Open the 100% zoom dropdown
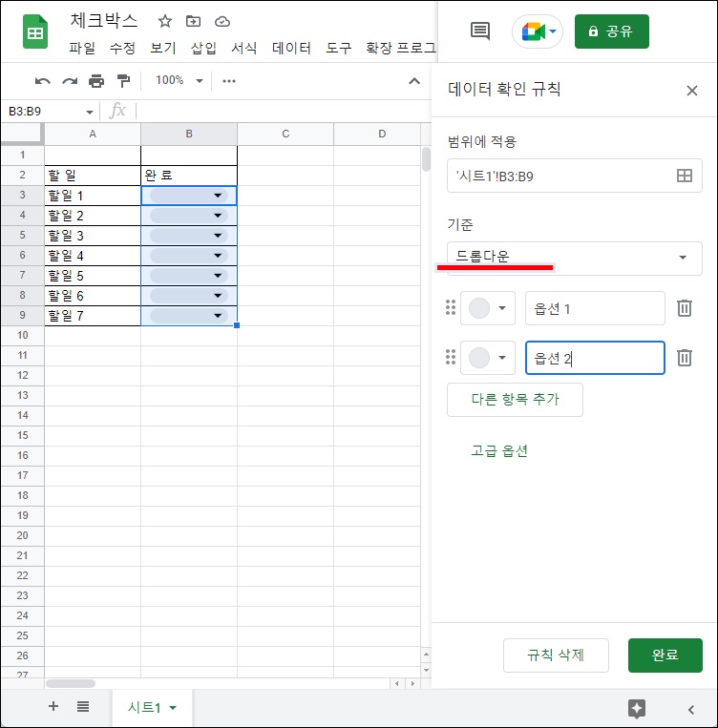 coord(179,81)
